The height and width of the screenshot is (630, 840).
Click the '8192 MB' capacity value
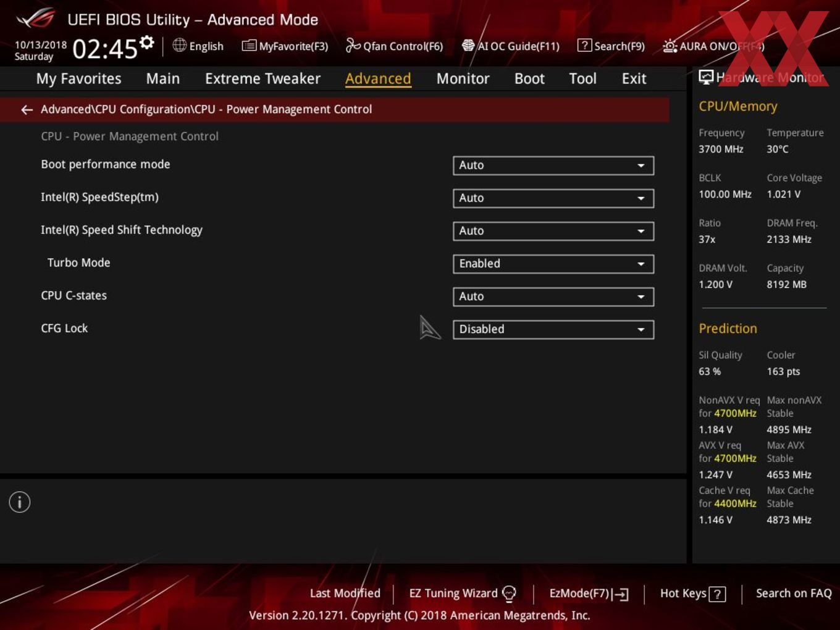click(786, 284)
